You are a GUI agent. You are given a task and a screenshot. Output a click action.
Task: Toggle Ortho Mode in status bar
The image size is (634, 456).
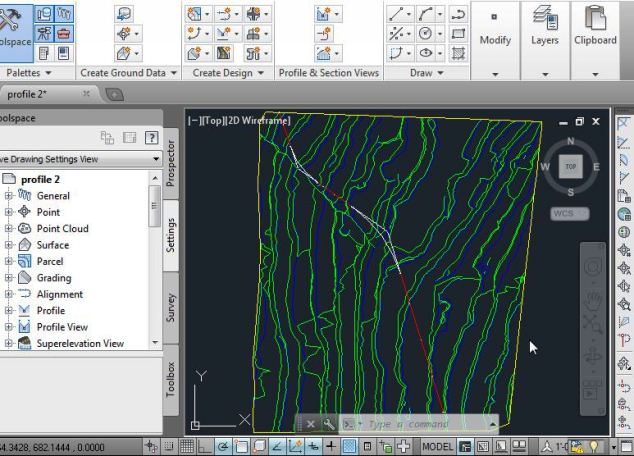pos(204,447)
